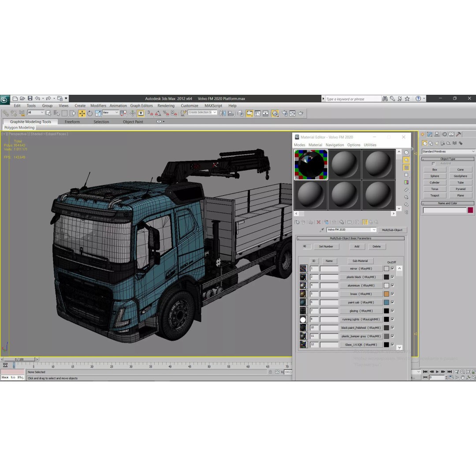476x476 pixels.
Task: Click the Open File folder icon
Action: point(22,98)
